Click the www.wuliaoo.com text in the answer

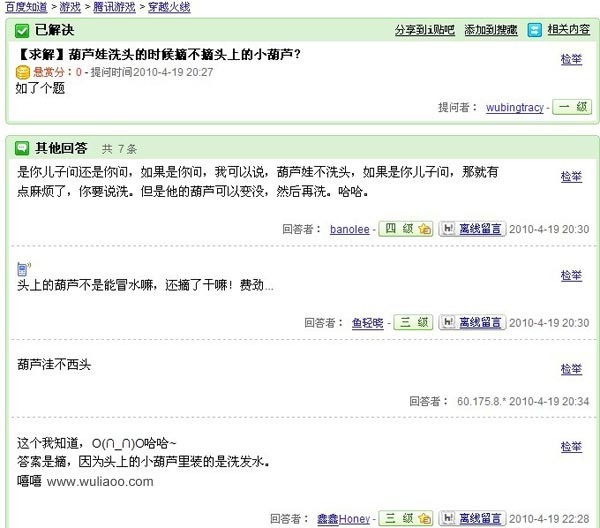pyautogui.click(x=100, y=481)
